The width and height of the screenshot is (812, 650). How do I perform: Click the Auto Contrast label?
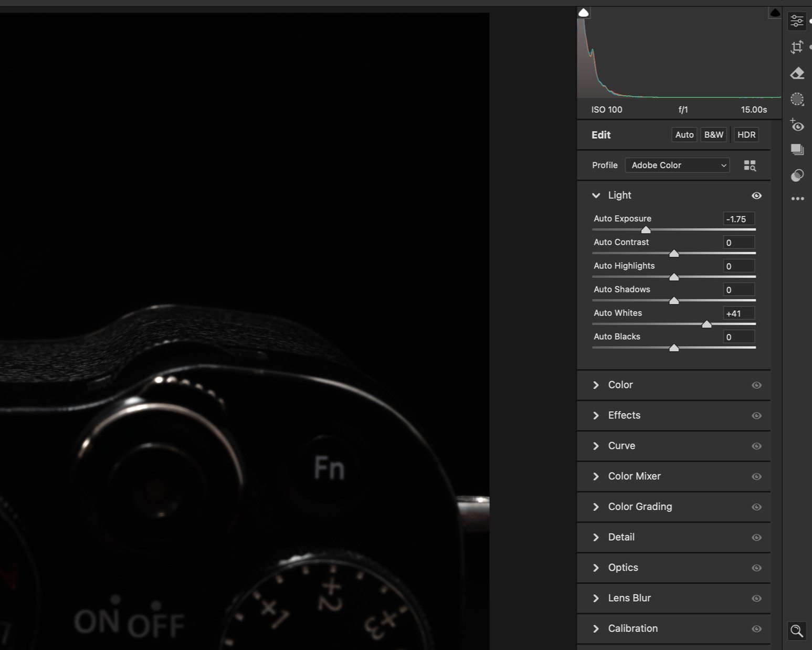coord(621,242)
